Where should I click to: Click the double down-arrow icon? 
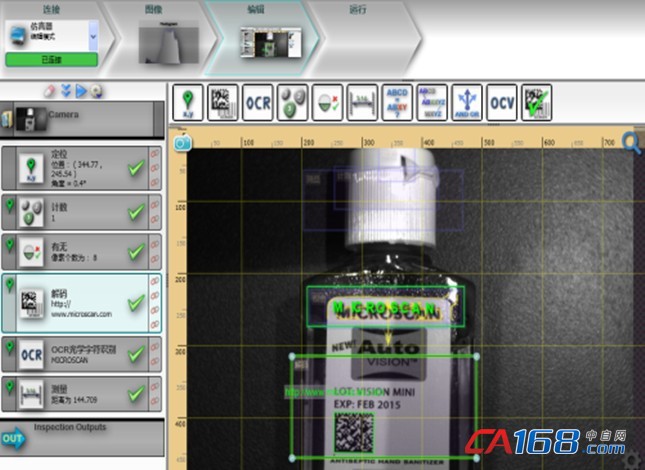[66, 91]
